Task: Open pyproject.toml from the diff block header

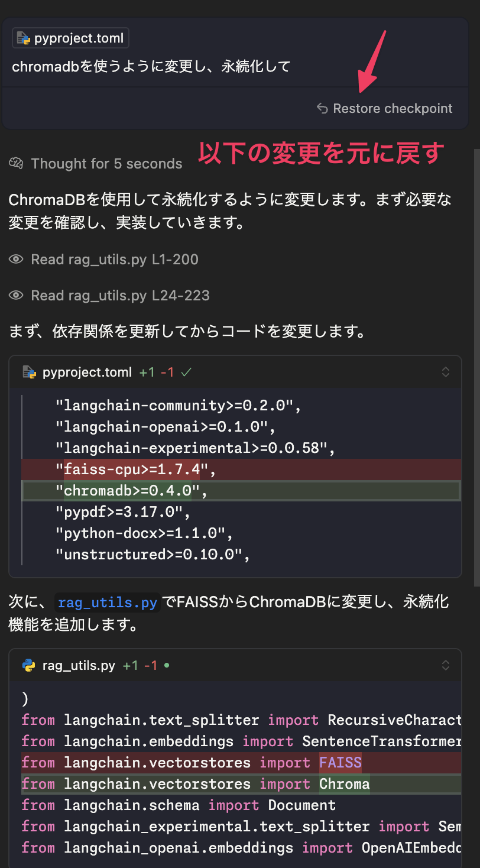Action: point(87,372)
